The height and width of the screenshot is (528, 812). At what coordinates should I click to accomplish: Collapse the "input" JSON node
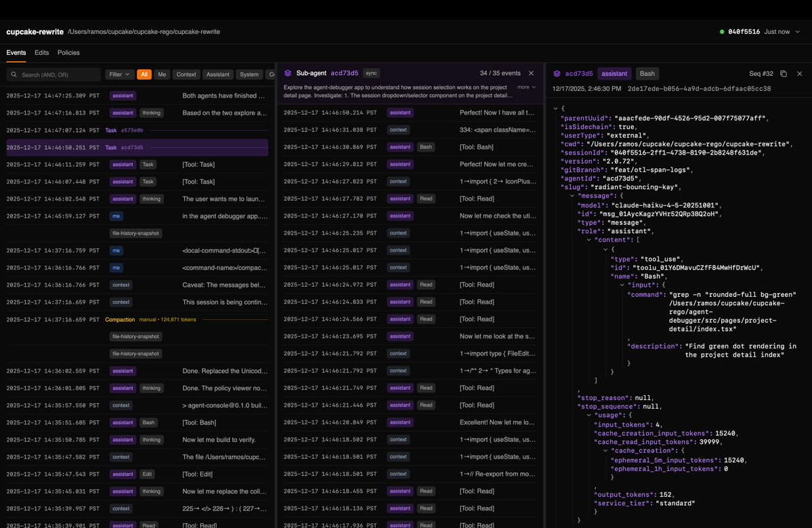622,285
